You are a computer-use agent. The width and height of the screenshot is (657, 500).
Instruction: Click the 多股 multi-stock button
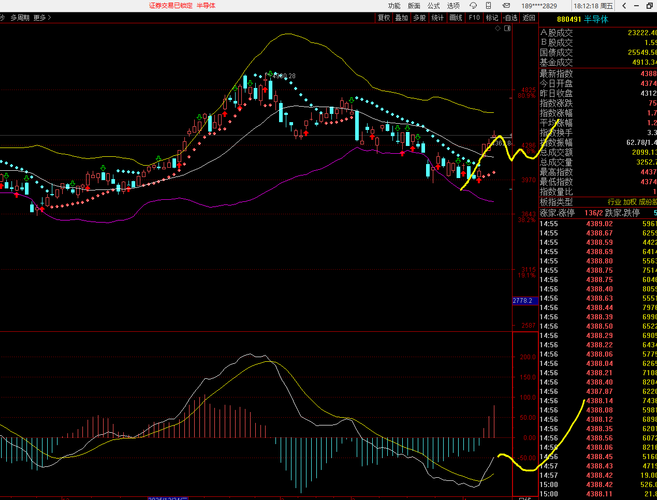[x=420, y=18]
